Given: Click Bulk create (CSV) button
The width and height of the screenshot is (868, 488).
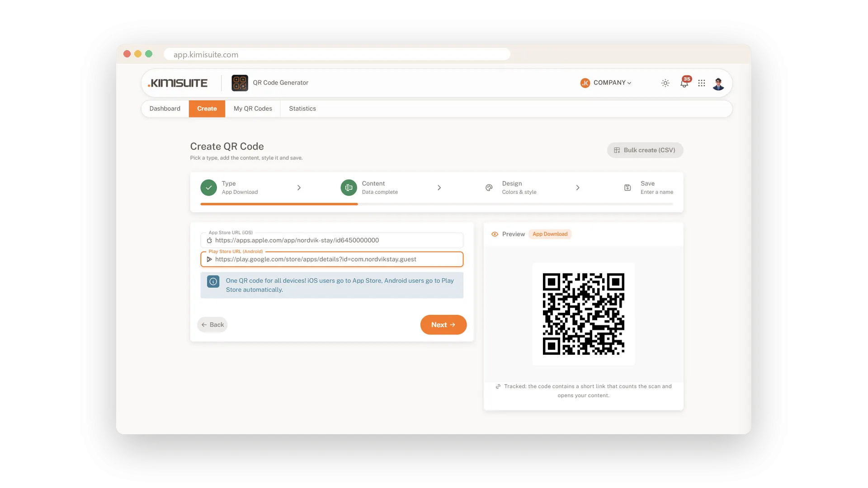Looking at the screenshot, I should click(645, 150).
